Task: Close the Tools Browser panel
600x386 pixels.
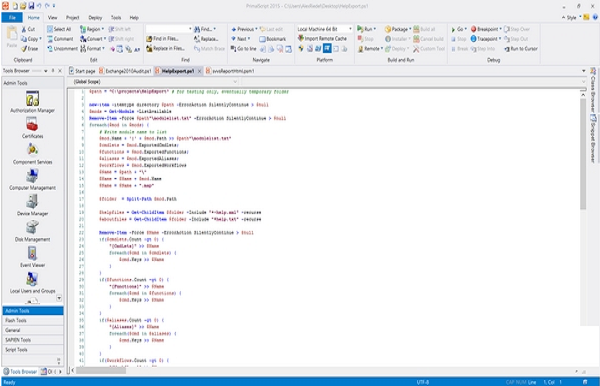Action: pos(60,71)
